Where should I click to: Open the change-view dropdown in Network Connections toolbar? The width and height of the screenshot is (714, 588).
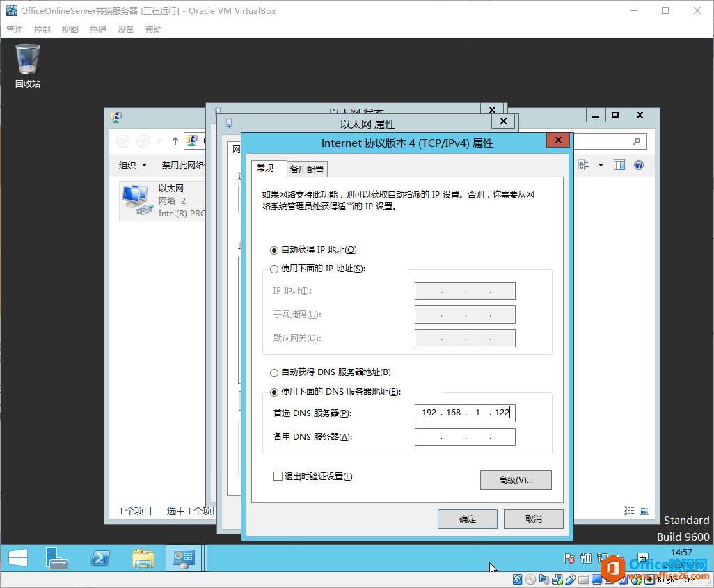pos(600,164)
